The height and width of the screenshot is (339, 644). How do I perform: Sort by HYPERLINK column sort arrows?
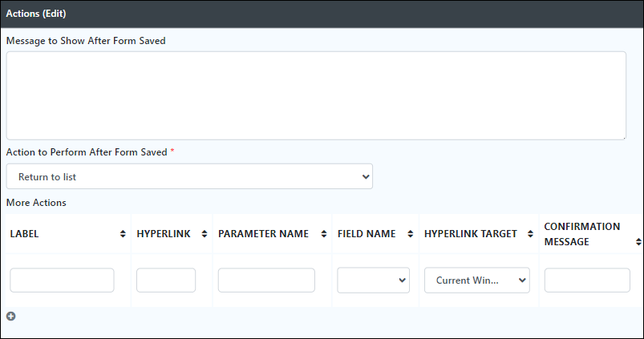(205, 234)
